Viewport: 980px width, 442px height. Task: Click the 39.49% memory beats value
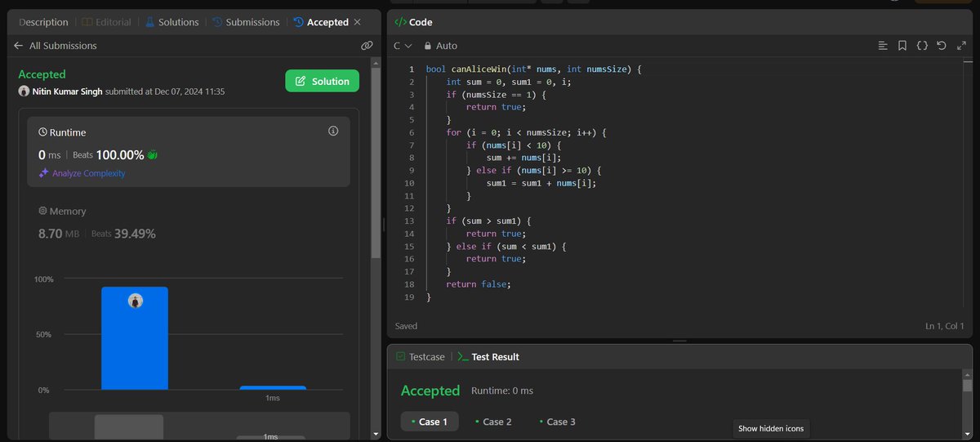[x=135, y=234]
